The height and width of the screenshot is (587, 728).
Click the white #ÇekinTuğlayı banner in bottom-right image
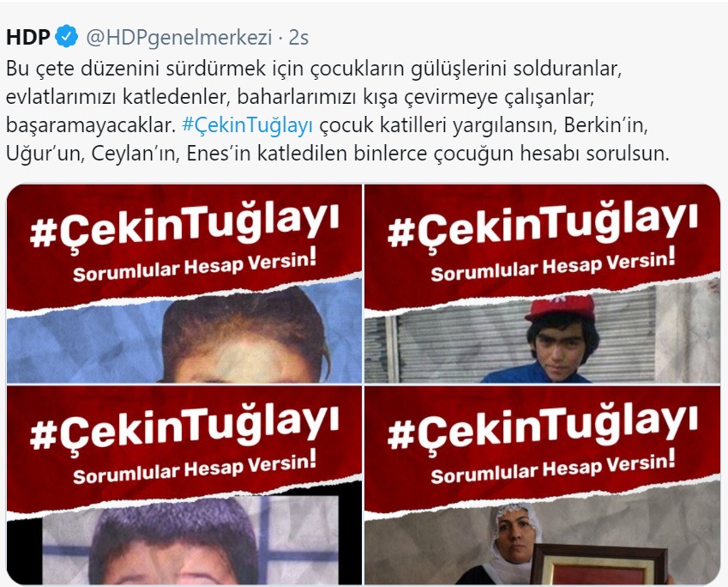[x=543, y=427]
